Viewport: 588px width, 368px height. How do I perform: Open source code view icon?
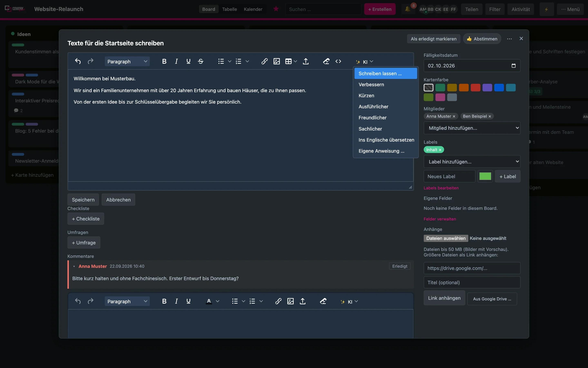click(x=338, y=61)
